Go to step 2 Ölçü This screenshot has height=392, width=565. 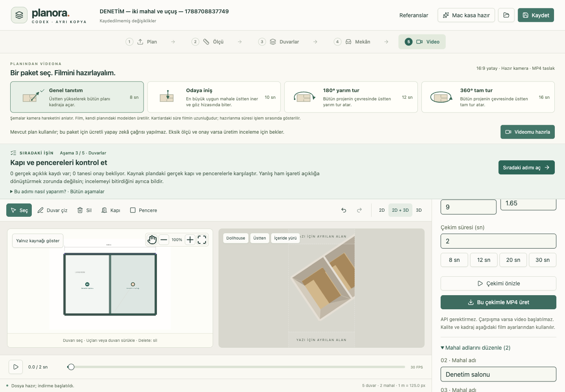tap(208, 42)
